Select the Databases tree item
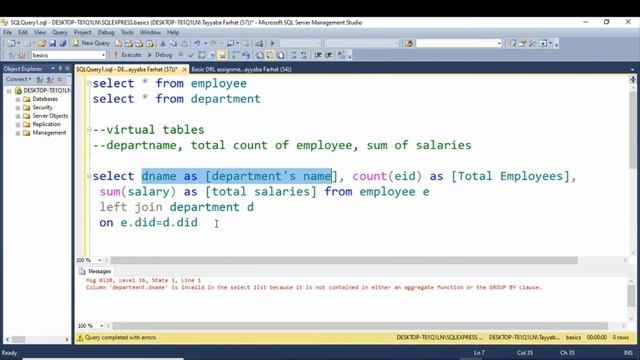This screenshot has height=360, width=640. tap(45, 99)
